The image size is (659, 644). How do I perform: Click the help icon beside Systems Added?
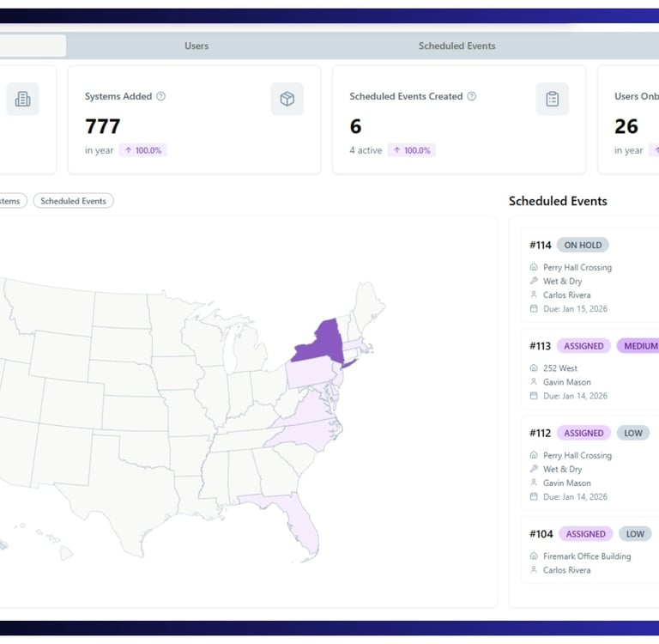(x=161, y=96)
